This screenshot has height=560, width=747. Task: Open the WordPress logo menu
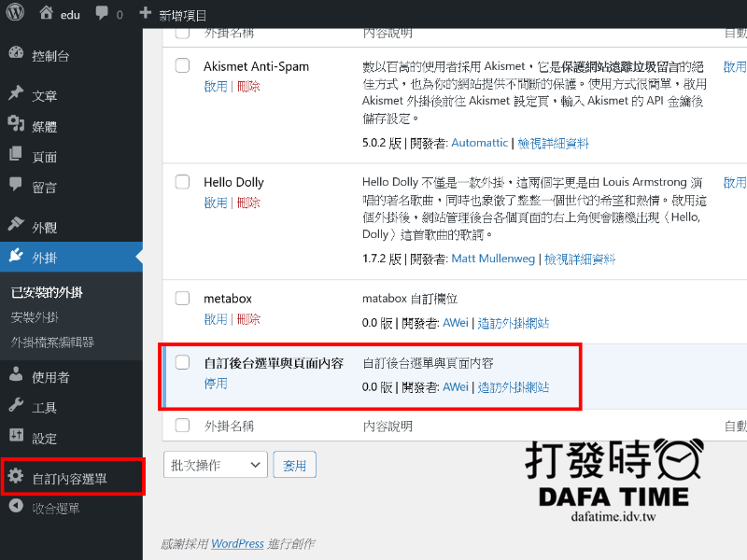pos(15,12)
